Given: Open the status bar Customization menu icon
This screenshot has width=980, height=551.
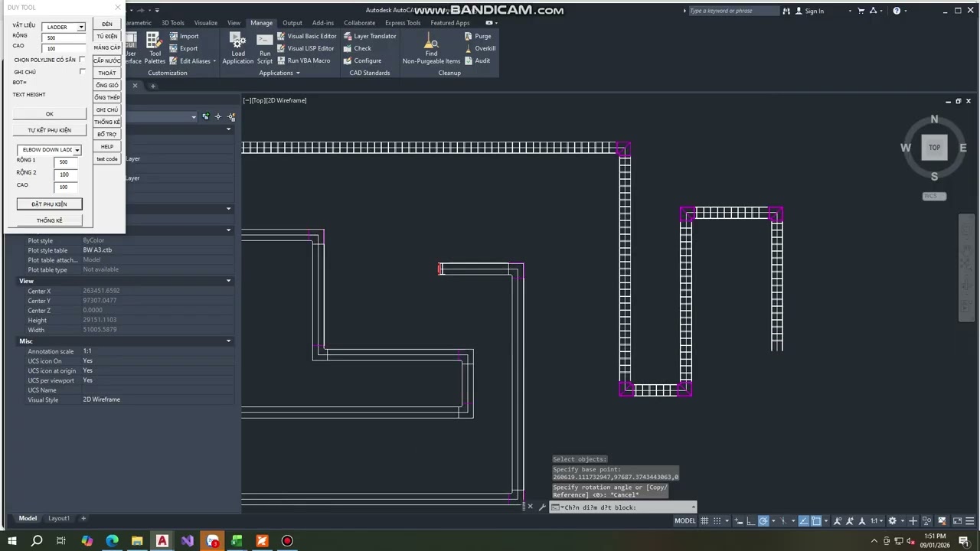Looking at the screenshot, I should coord(968,521).
